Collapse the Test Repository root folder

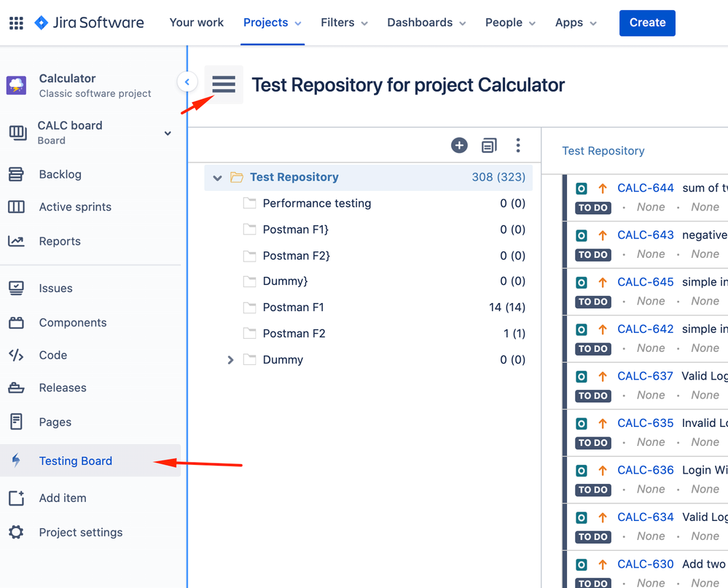(217, 178)
